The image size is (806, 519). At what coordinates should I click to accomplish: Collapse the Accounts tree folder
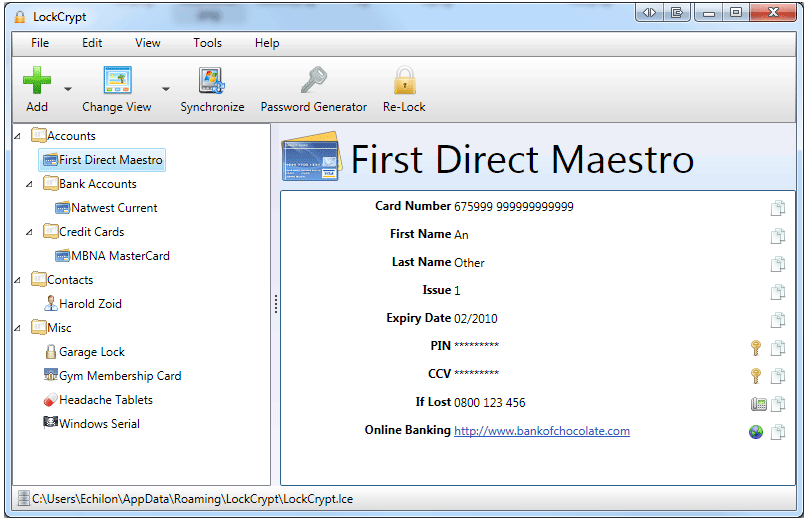point(17,136)
